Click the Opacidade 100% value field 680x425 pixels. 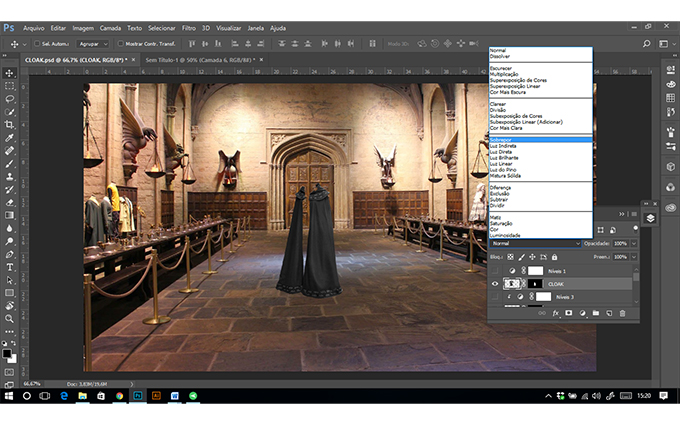pos(621,243)
